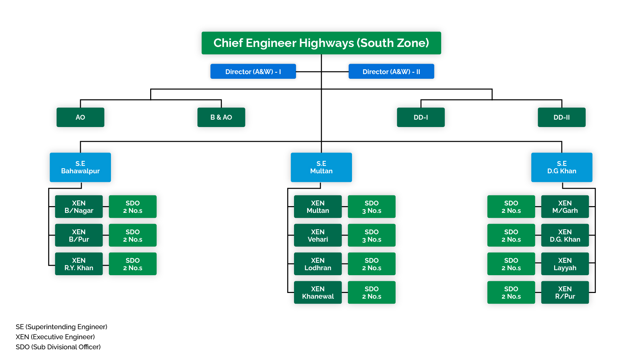The width and height of the screenshot is (644, 362).
Task: Click the Director (A&W) - II node
Action: [391, 71]
